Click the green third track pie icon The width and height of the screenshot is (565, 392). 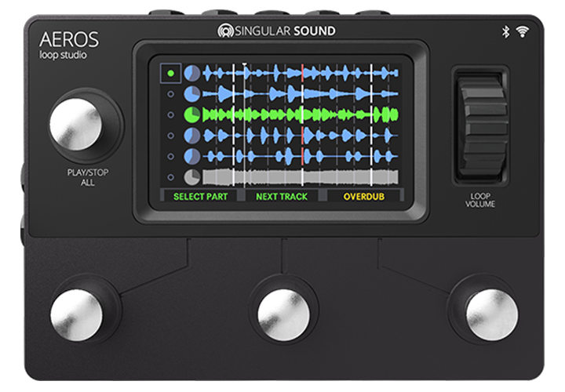[191, 115]
